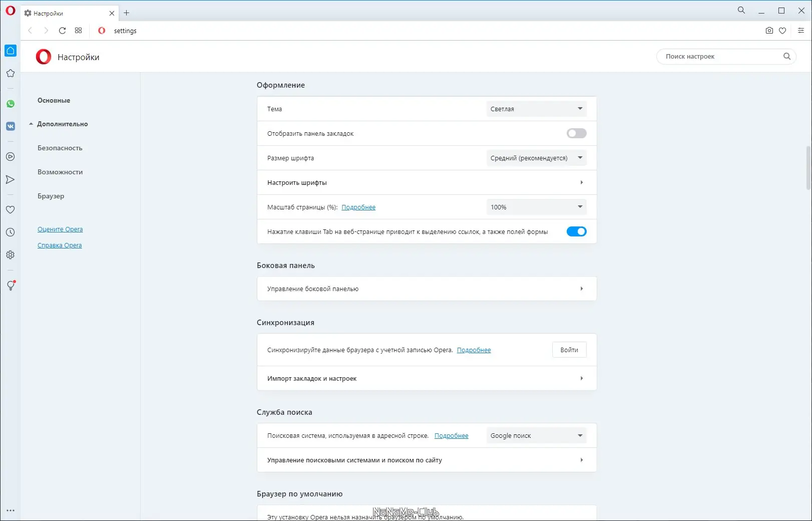This screenshot has width=812, height=521.
Task: Select Браузер in the settings menu
Action: click(51, 196)
